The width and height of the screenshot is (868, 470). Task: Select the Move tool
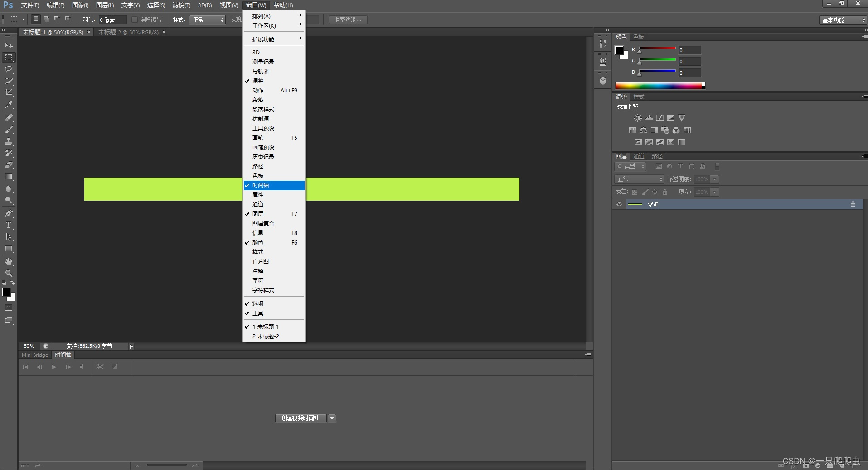click(9, 46)
